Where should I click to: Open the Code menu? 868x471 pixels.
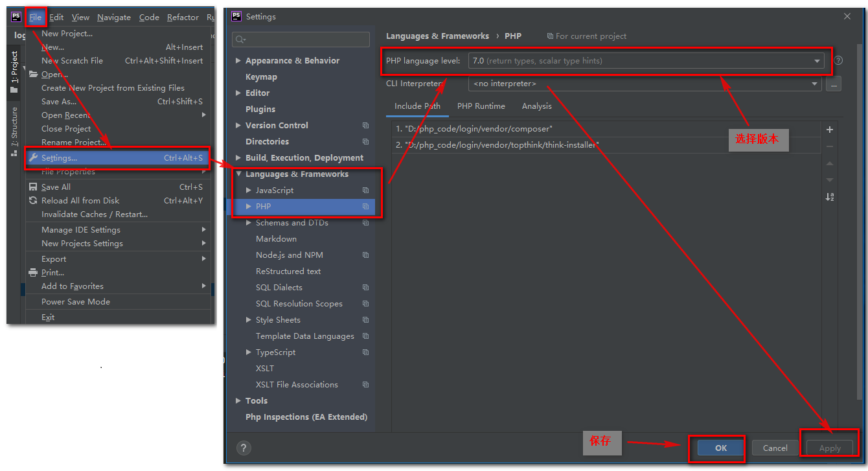(x=149, y=17)
